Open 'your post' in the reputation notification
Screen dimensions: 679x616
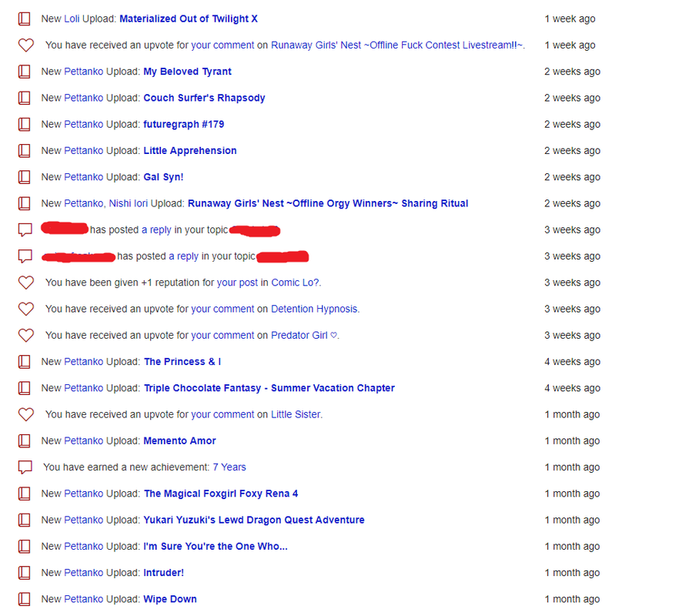pyautogui.click(x=237, y=283)
